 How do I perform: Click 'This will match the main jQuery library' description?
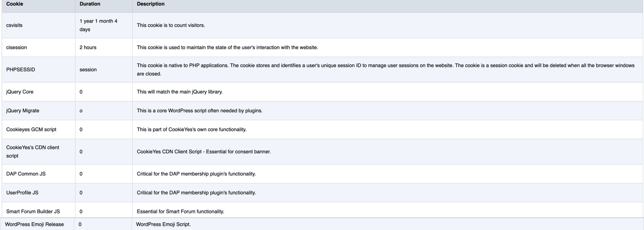point(180,92)
